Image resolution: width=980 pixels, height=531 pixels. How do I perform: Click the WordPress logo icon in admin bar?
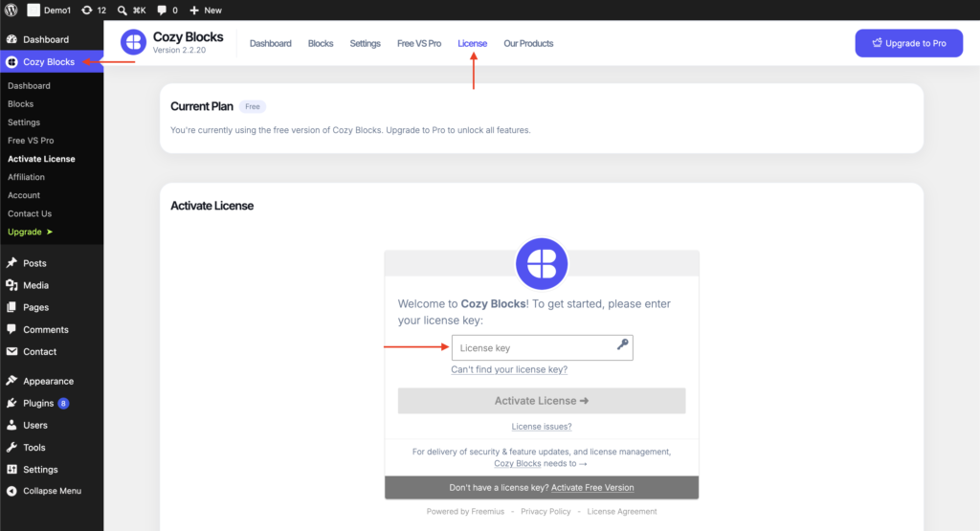[11, 10]
